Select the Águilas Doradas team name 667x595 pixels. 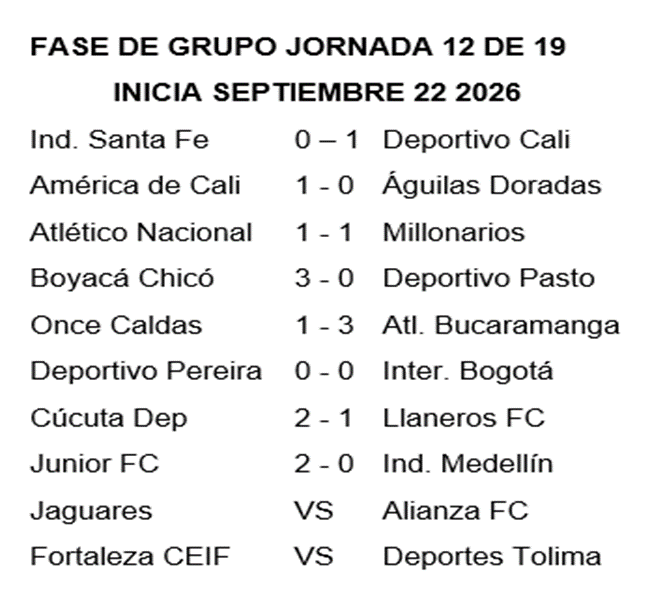pyautogui.click(x=492, y=184)
